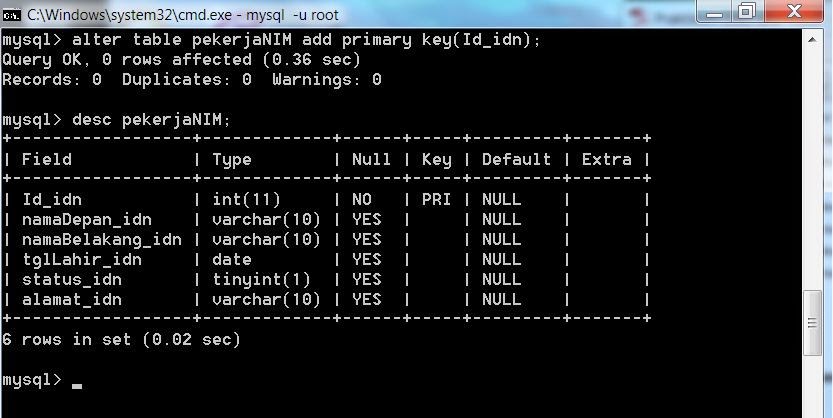
Task: Click the 'alamat_idn' field name
Action: (x=71, y=299)
